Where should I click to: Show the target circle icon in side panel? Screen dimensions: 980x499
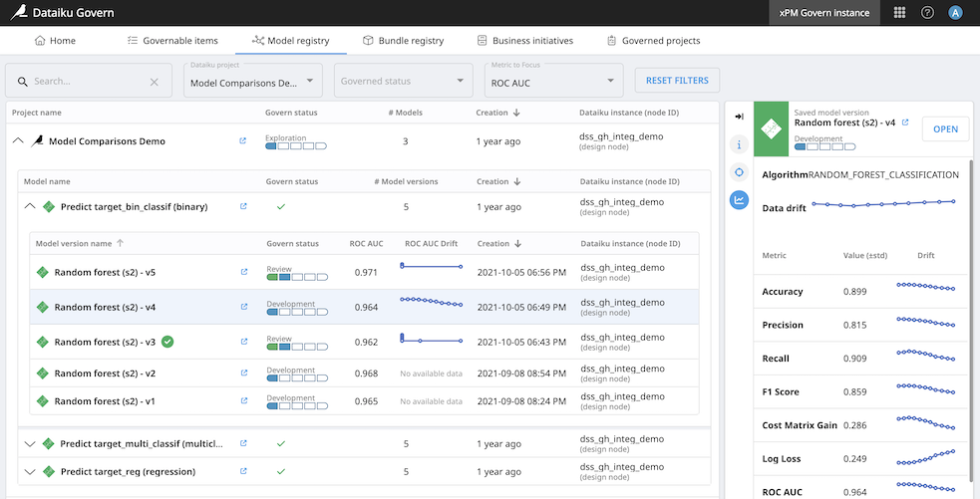(x=740, y=172)
